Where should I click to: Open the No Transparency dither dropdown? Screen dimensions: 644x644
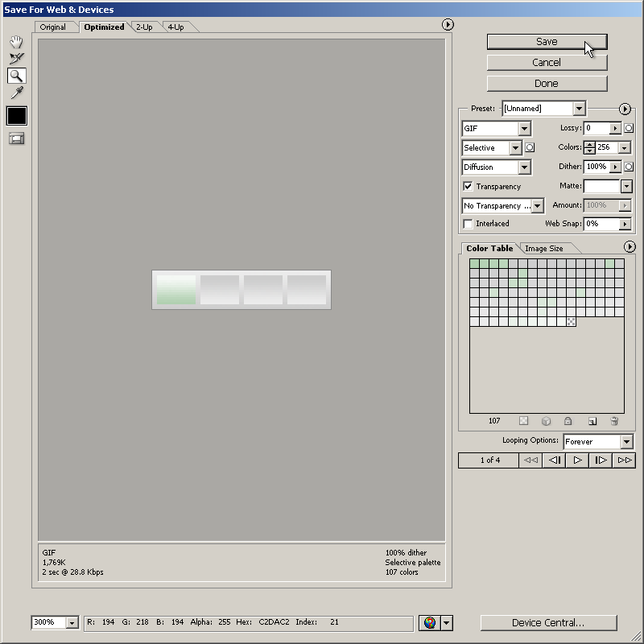(538, 206)
